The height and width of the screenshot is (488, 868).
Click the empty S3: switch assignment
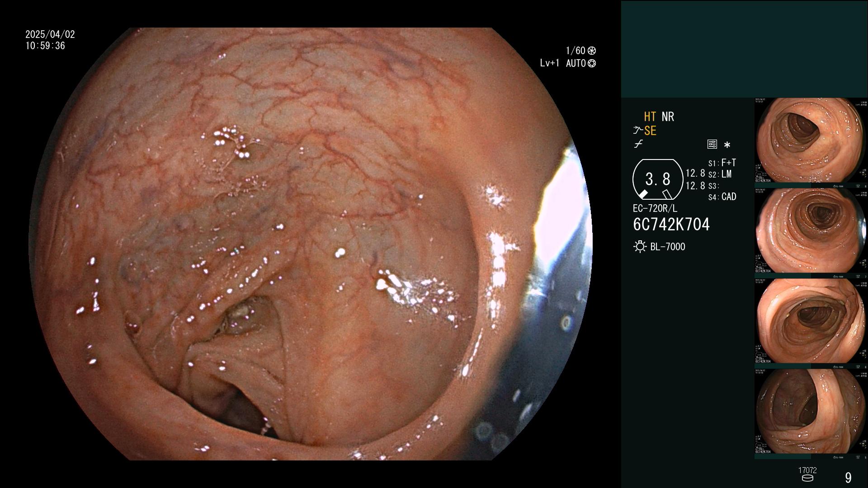click(x=713, y=186)
